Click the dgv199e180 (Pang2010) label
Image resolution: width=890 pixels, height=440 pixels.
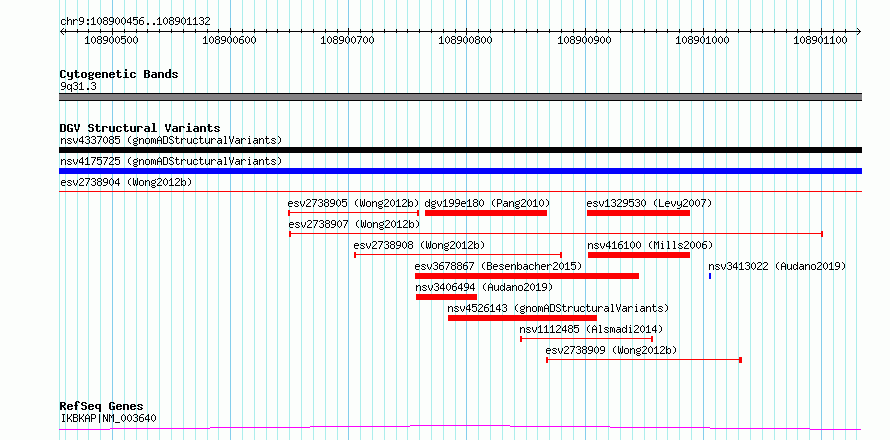[x=488, y=203]
